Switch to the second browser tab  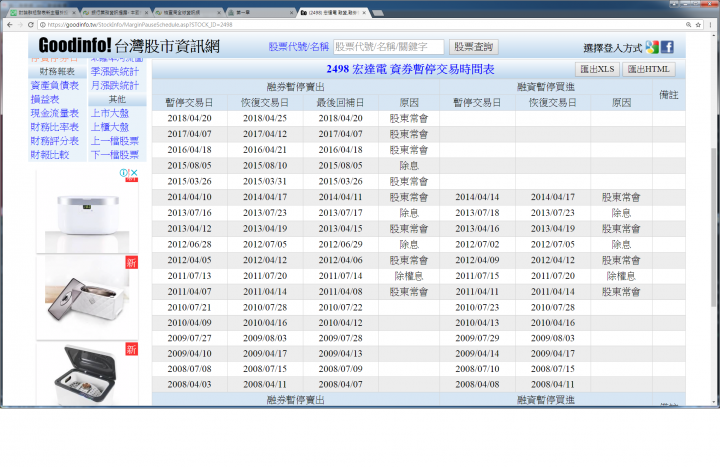click(115, 12)
